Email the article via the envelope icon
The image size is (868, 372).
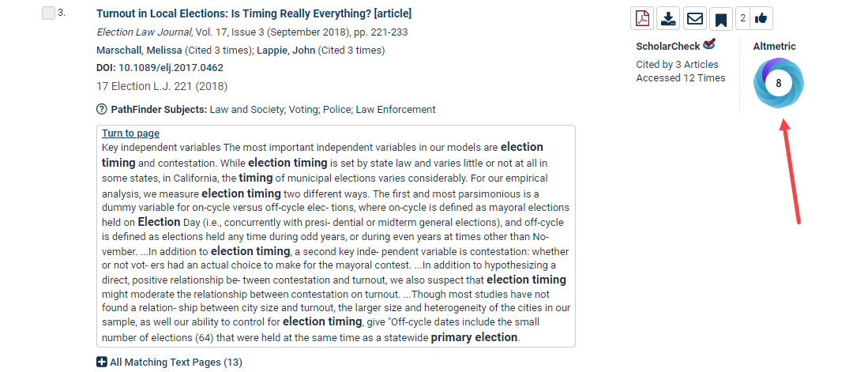[x=694, y=18]
